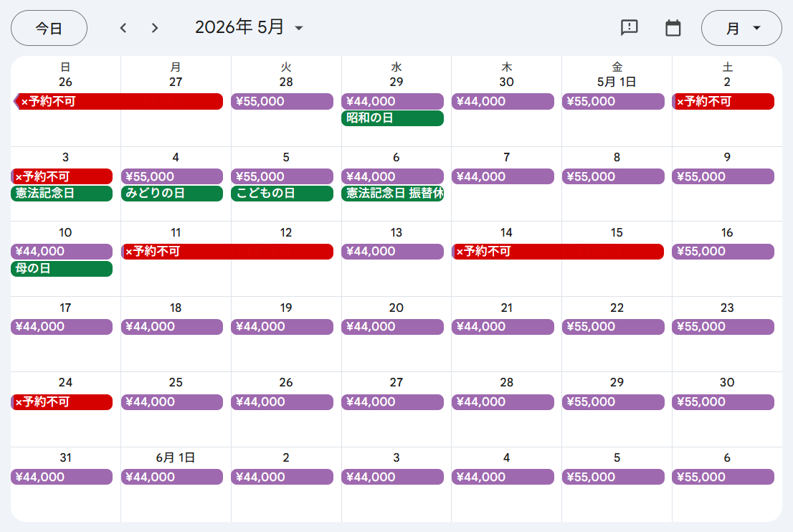Image resolution: width=793 pixels, height=532 pixels.
Task: Open 昭和の日 holiday event
Action: 392,118
